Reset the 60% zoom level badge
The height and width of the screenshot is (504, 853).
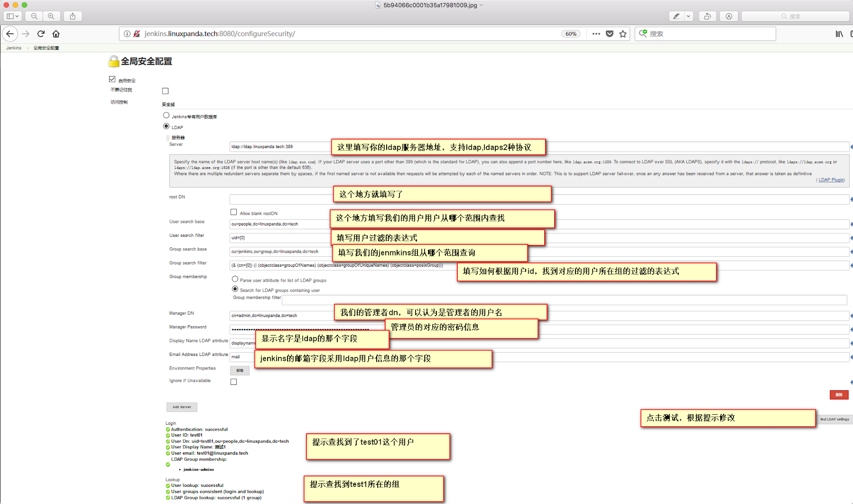point(571,34)
